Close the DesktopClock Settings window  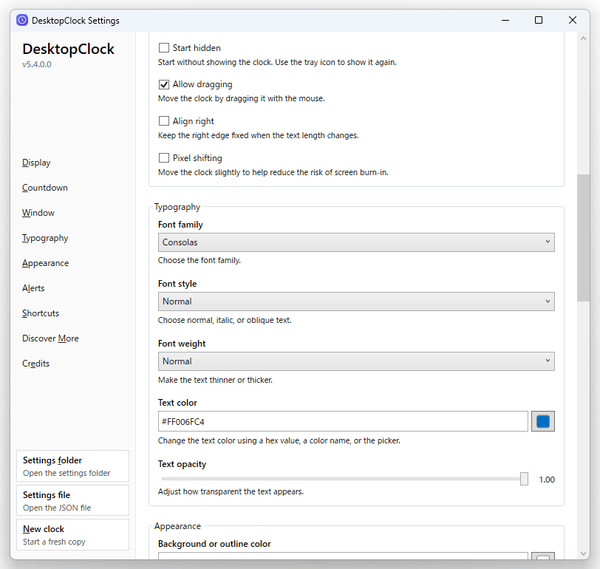point(572,20)
